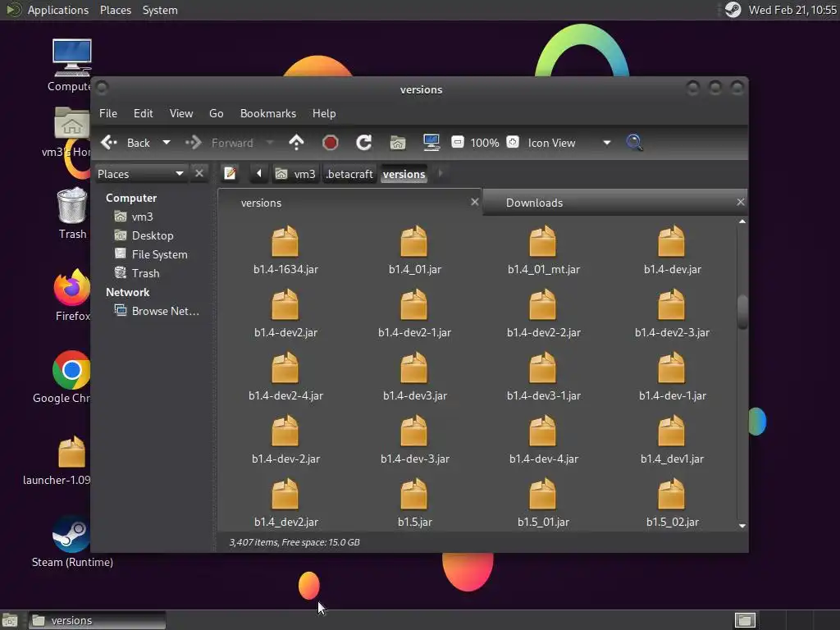This screenshot has width=840, height=630.
Task: Click the .betacraft path button
Action: tap(349, 174)
